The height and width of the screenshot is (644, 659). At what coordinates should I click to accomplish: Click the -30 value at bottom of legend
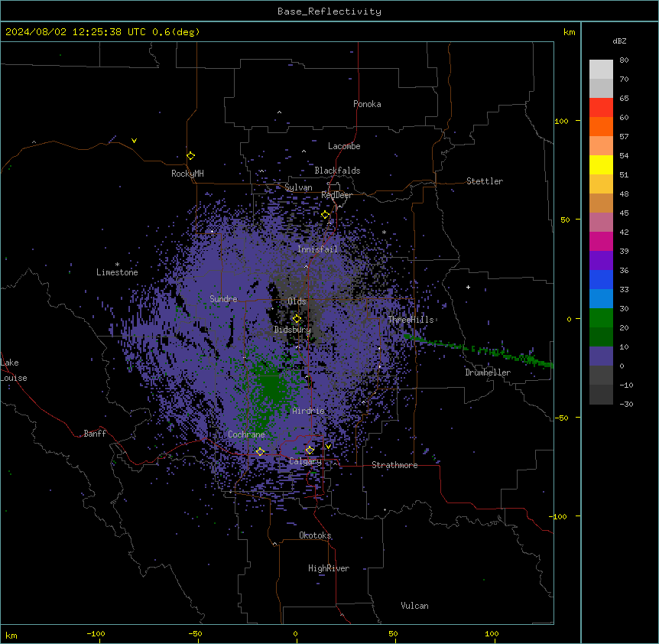click(626, 404)
